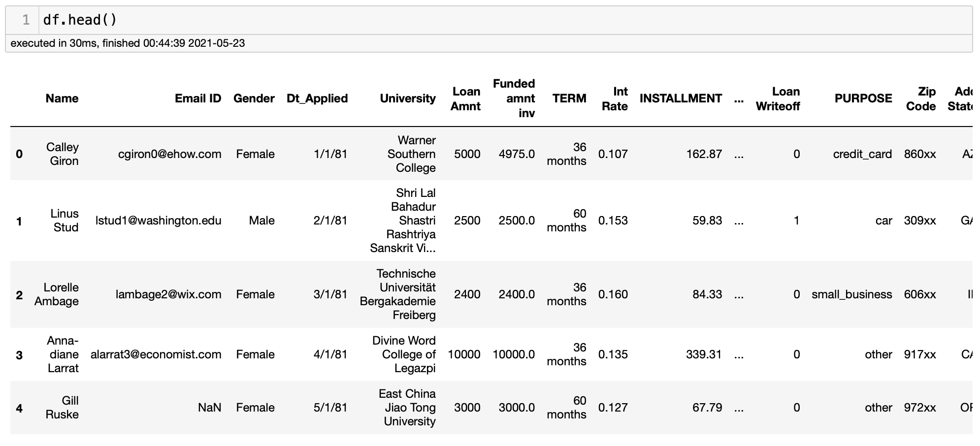Click the Loan Amnt column header
Viewport: 980px width, 446px height.
point(466,98)
